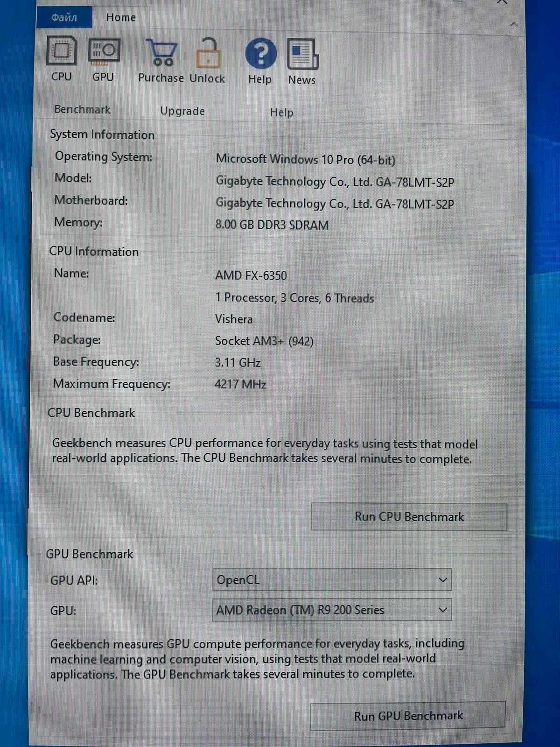The image size is (560, 747).
Task: Click the Base Frequency: label
Action: click(x=96, y=362)
